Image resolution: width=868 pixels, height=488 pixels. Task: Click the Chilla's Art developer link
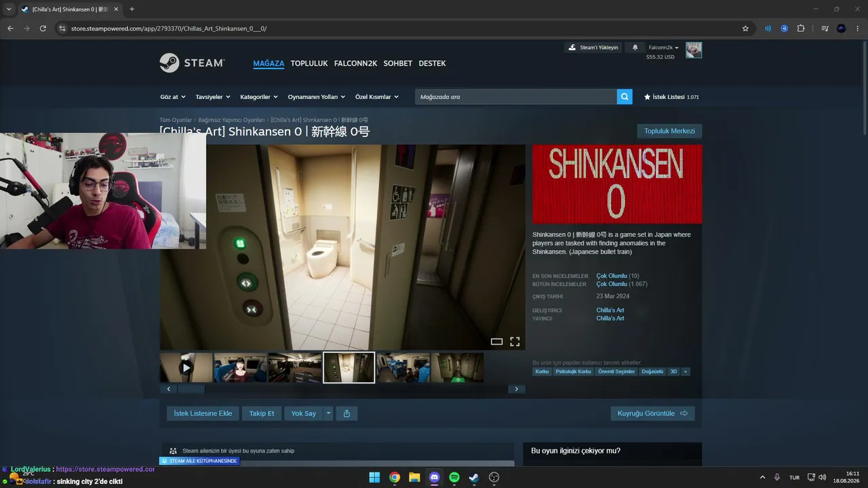(610, 310)
